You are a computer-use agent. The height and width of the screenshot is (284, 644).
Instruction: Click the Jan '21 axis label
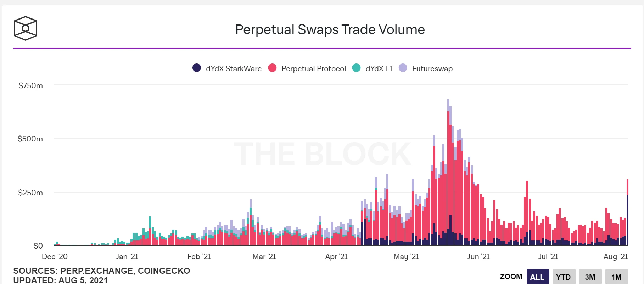point(127,256)
